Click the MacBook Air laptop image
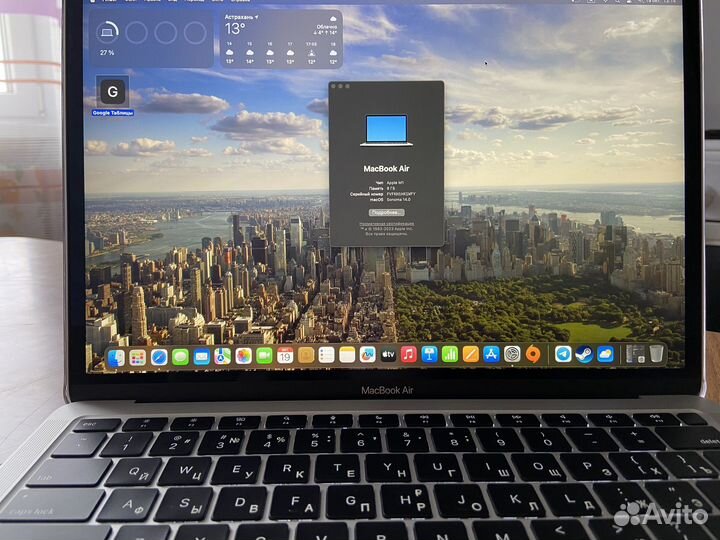Viewport: 720px width, 540px height. (386, 130)
